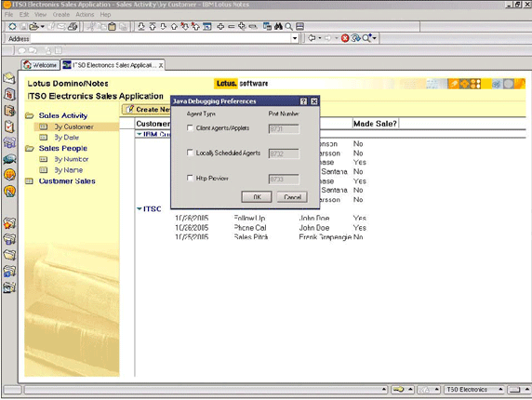
Task: Open the To Do clipboard icon in the bookmark bar
Action: (x=9, y=127)
